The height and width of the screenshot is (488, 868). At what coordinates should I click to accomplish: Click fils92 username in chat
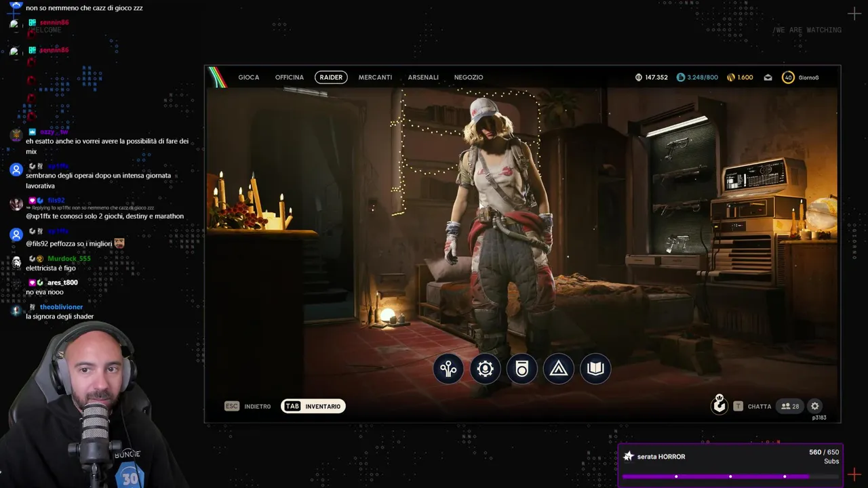pyautogui.click(x=56, y=201)
